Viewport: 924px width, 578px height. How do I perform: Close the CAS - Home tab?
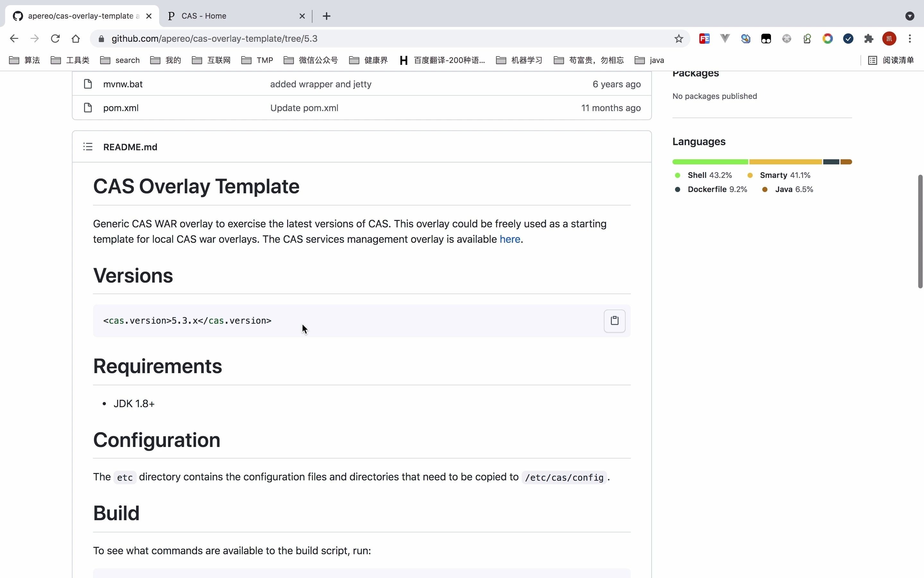point(302,16)
